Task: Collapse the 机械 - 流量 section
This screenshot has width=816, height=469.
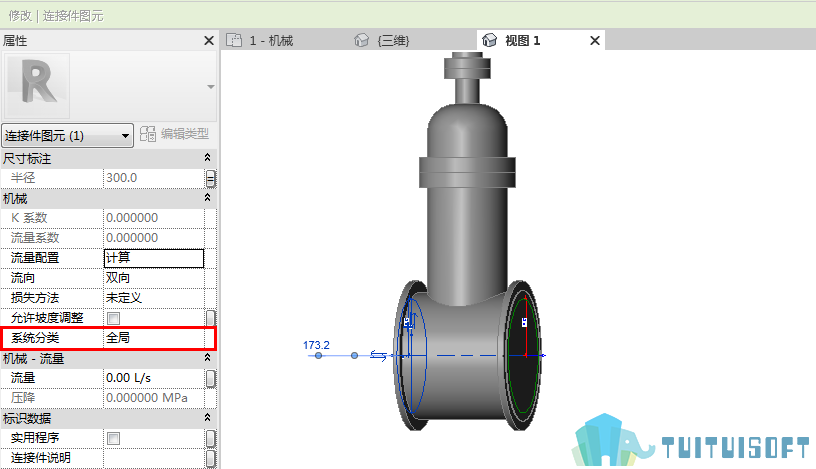Action: (207, 358)
